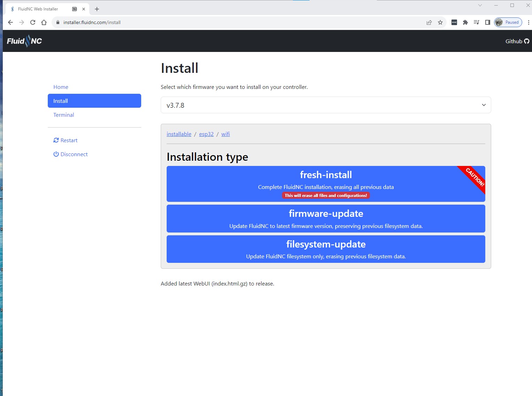
Task: Choose the firmware-update option
Action: [326, 218]
